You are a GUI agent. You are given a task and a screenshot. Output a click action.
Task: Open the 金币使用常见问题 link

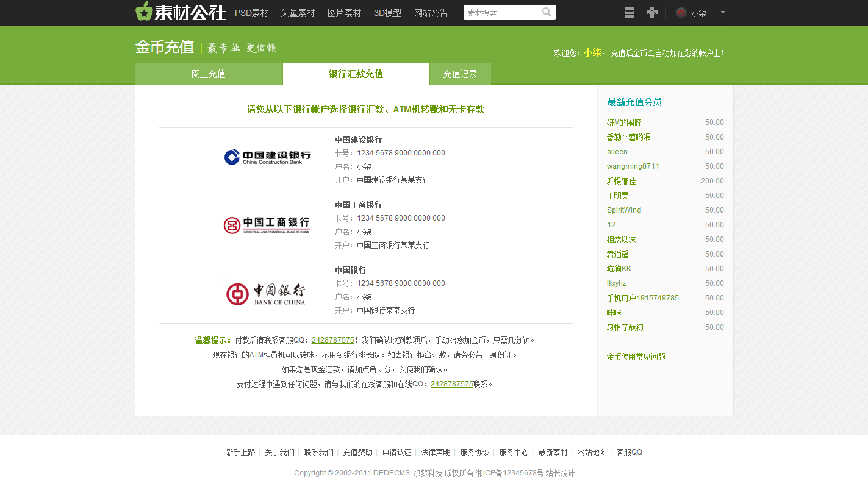(x=636, y=357)
